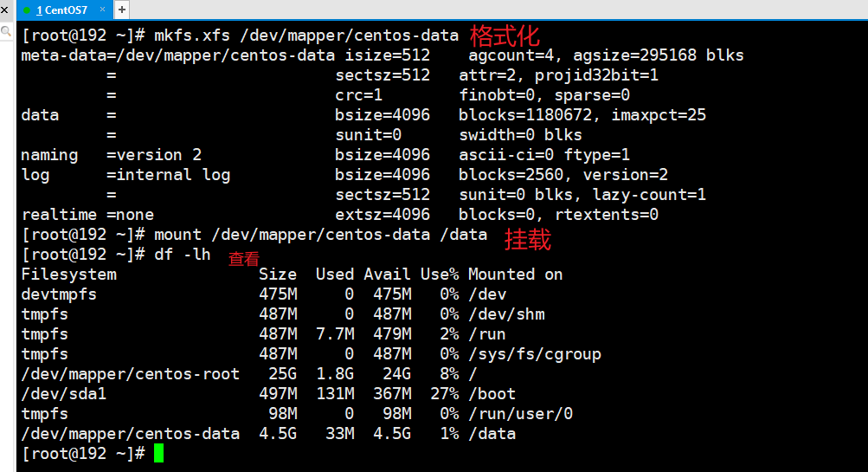Image resolution: width=868 pixels, height=472 pixels.
Task: Click the devtmpfs filesystem row
Action: click(x=59, y=294)
